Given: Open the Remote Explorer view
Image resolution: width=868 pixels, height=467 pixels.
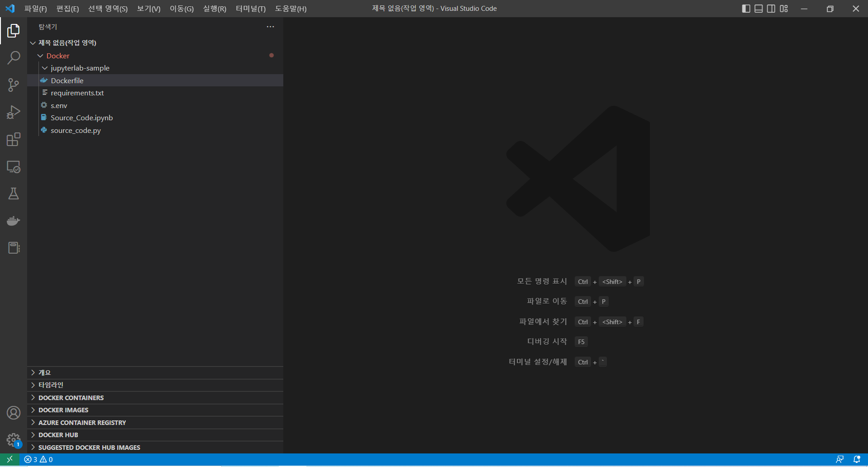Looking at the screenshot, I should click(x=14, y=167).
